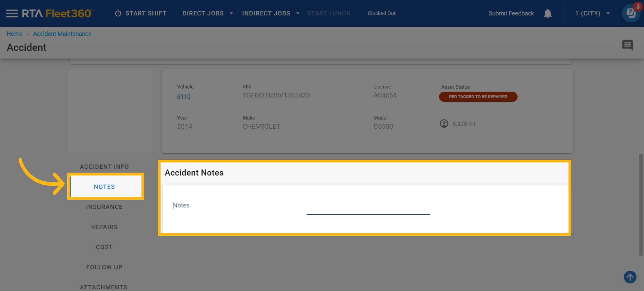Go to the Follow Up tab
The width and height of the screenshot is (644, 291).
104,267
